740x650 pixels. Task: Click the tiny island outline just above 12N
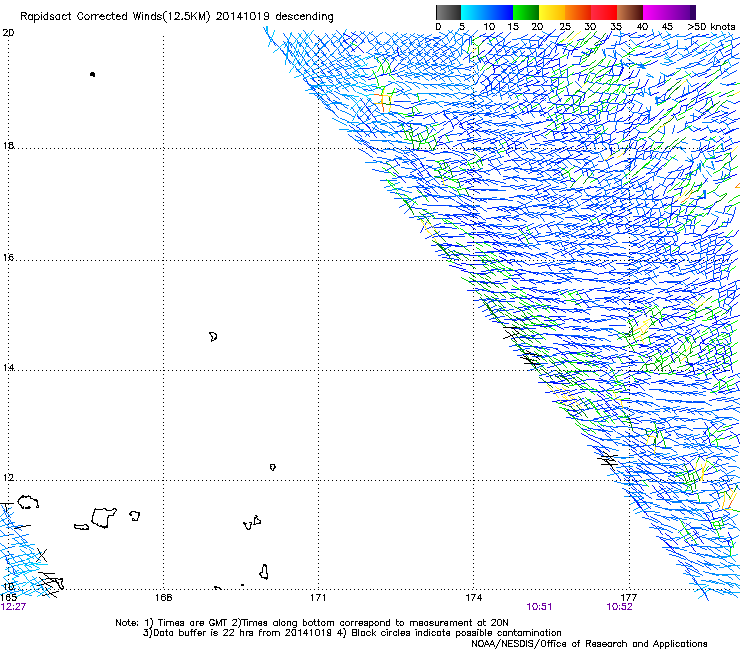coord(273,467)
